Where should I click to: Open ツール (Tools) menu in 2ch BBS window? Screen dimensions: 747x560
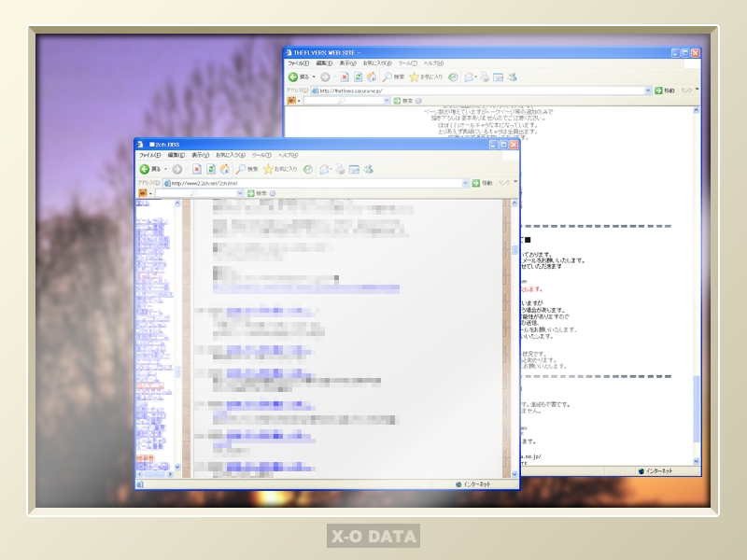(x=261, y=155)
